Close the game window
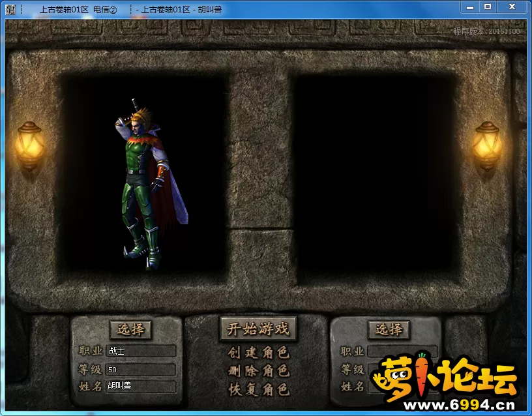 512,7
